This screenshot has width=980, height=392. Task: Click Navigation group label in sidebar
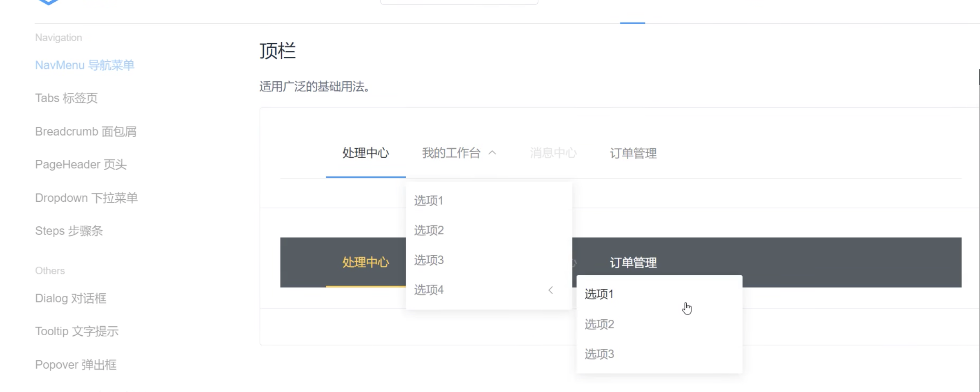pos(58,37)
